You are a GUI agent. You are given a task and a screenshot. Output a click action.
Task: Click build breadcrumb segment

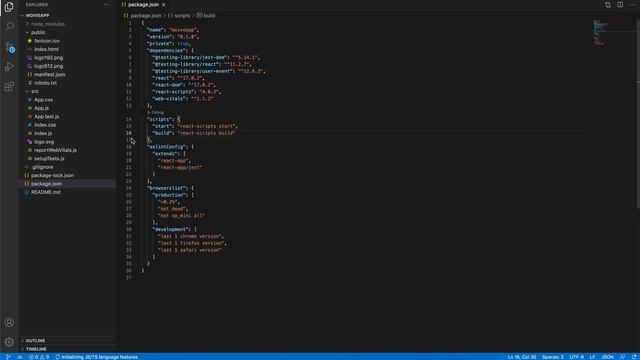[x=209, y=16]
